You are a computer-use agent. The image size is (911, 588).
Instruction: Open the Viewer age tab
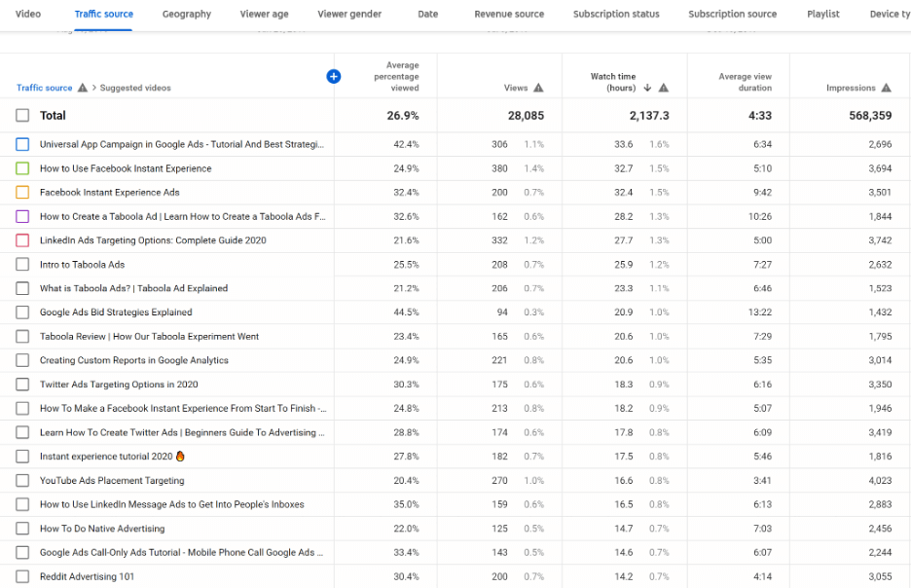tap(265, 14)
